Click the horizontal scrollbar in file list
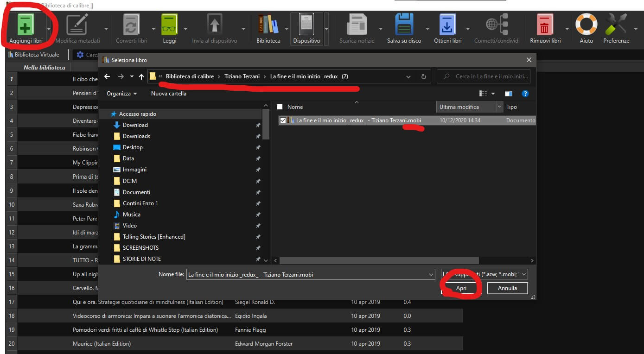The height and width of the screenshot is (354, 644). click(379, 261)
